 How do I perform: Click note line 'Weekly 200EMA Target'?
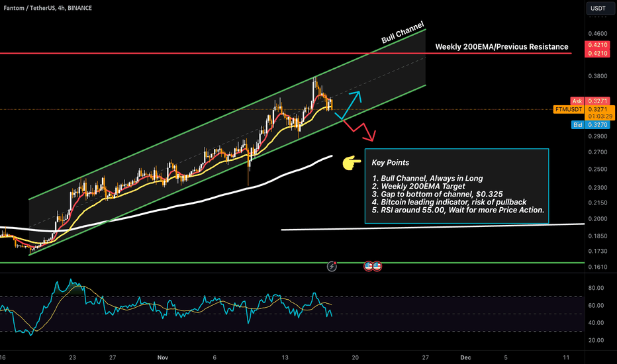pyautogui.click(x=418, y=186)
